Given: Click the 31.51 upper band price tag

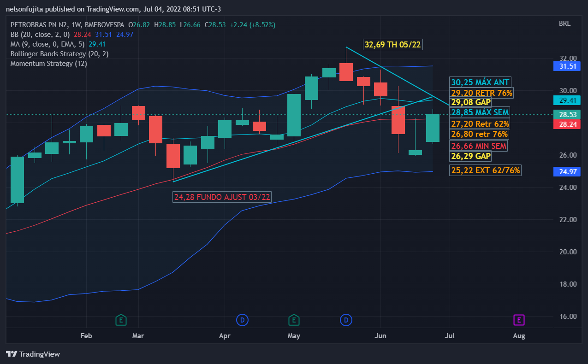Looking at the screenshot, I should coord(567,66).
